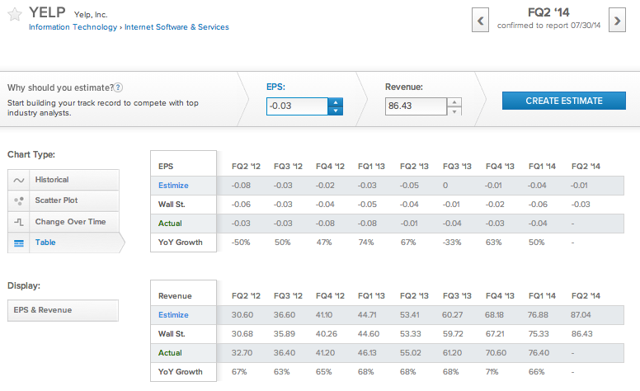Click the CREATE ESTIMATE button
The image size is (640, 391).
(564, 100)
